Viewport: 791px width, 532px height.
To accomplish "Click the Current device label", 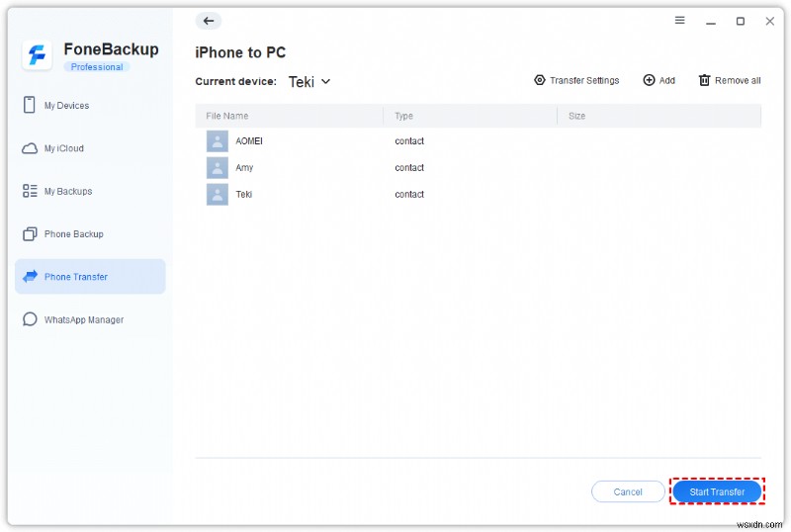I will pyautogui.click(x=235, y=81).
